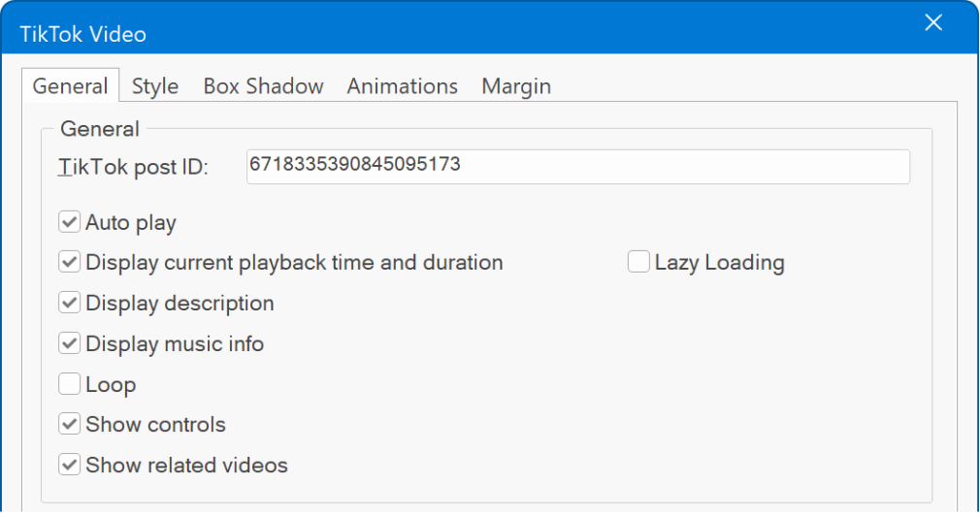Enable the Lazy Loading checkbox

pyautogui.click(x=638, y=262)
